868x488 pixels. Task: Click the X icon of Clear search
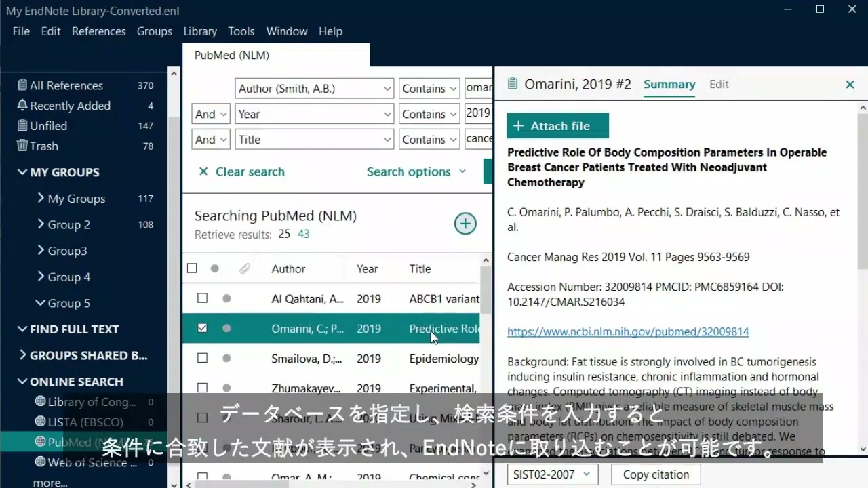[203, 171]
